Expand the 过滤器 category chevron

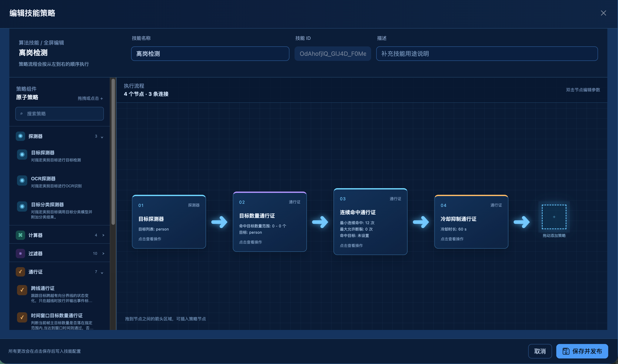(103, 253)
